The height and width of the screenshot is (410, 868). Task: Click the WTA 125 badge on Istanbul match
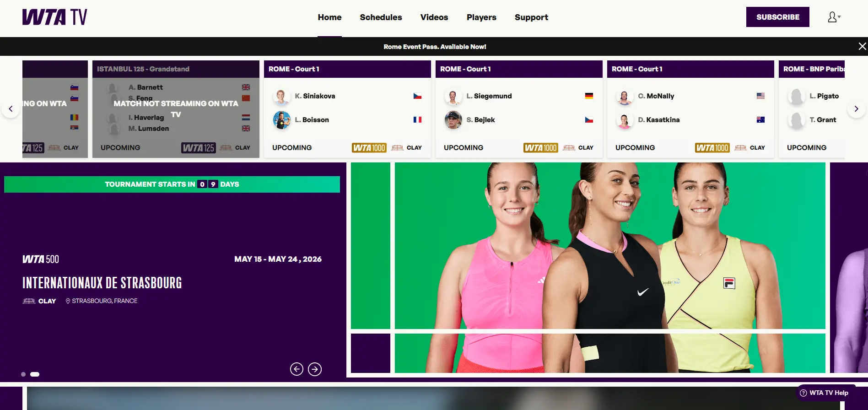click(199, 148)
